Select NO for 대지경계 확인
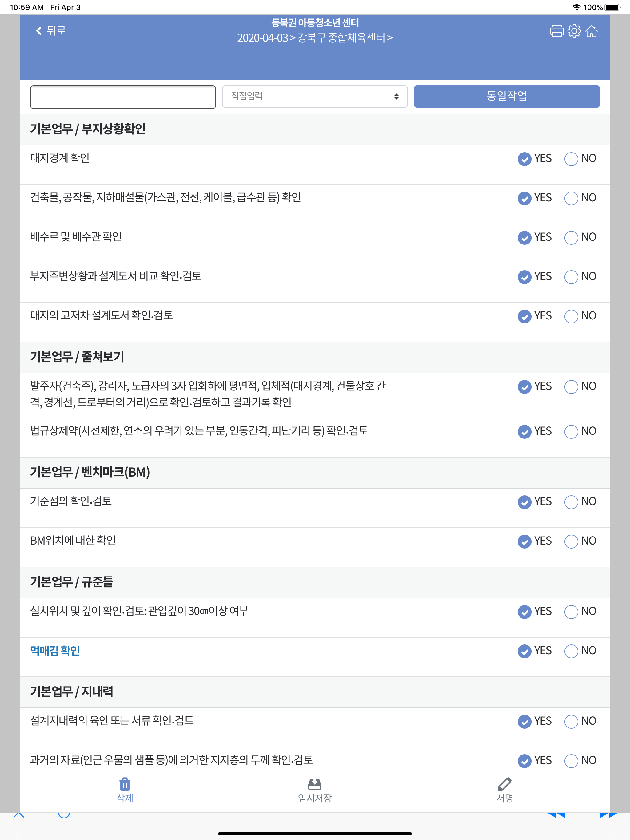This screenshot has height=840, width=630. point(571,159)
